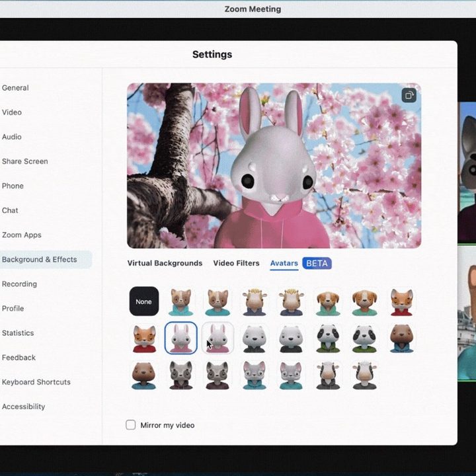Viewport: 476px width, 476px height.
Task: Open Keyboard Shortcuts in the sidebar
Action: 36,382
